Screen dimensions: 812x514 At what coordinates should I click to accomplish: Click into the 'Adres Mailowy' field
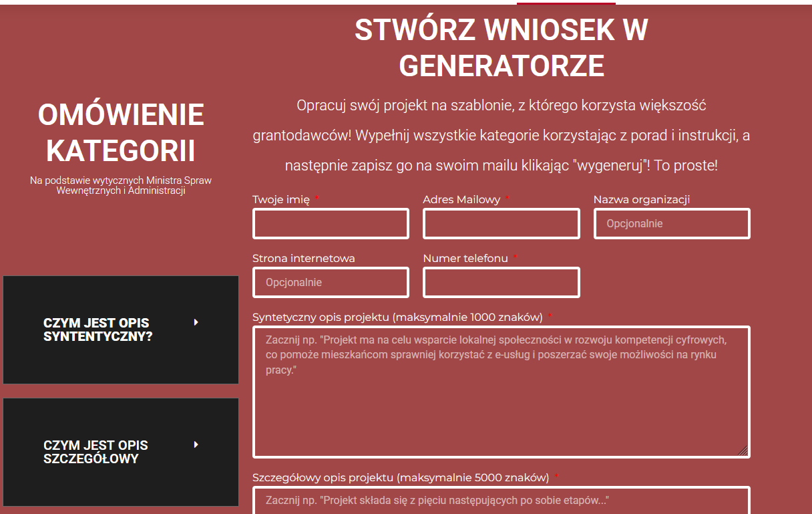click(x=501, y=224)
